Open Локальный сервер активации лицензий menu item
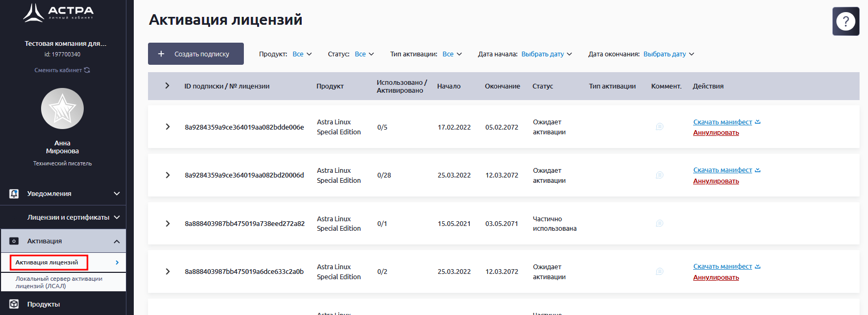Screen dimensions: 868x315 59,282
